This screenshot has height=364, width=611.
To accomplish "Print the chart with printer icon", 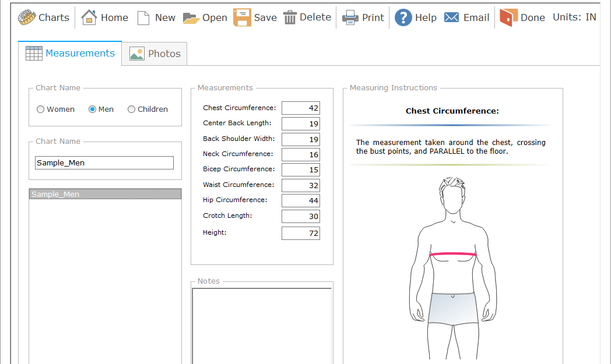I will click(350, 17).
